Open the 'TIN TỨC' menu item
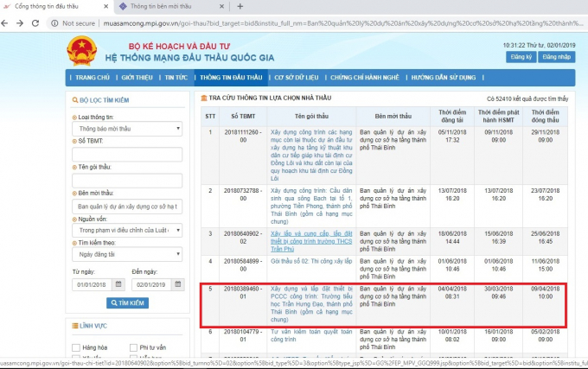588x369 pixels. click(176, 78)
